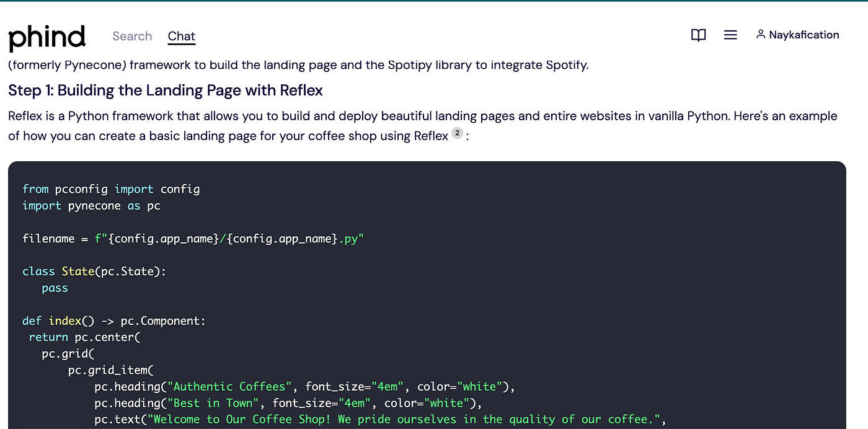868x429 pixels.
Task: Click the phind logo
Action: click(x=46, y=38)
